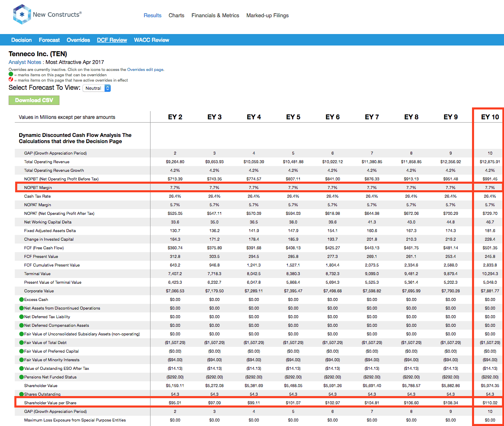Click red checkmark legend icon for active overrides
Screen dimensions: 504x426
(x=11, y=80)
